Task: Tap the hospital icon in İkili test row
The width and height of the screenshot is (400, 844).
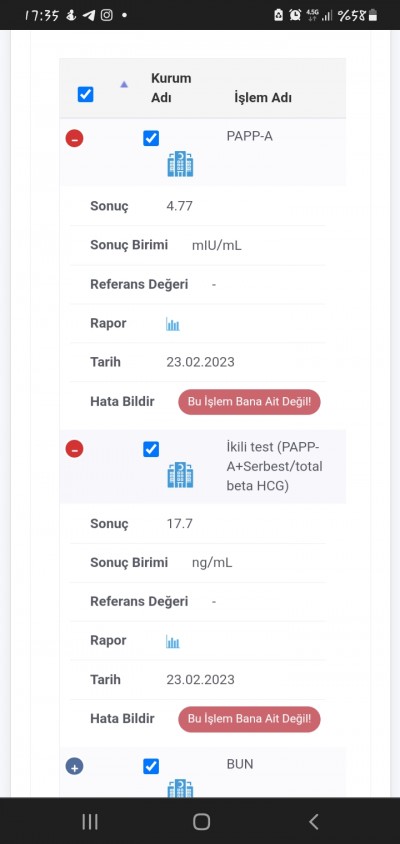Action: click(180, 475)
